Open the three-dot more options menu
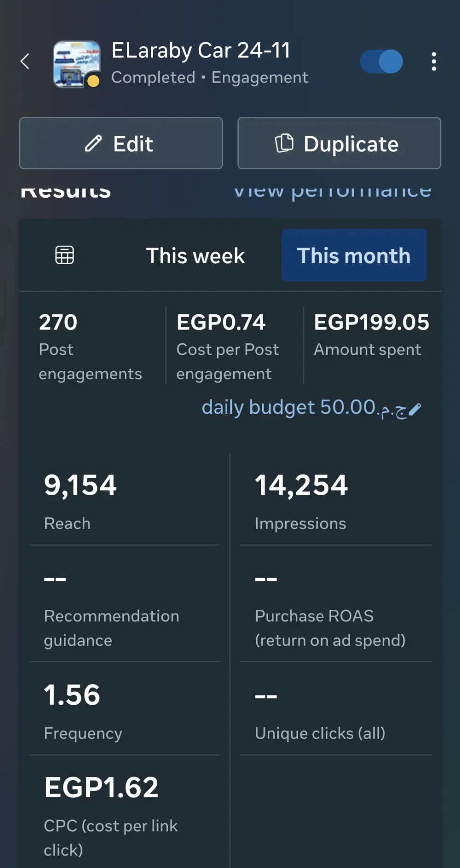The height and width of the screenshot is (868, 460). [x=433, y=62]
